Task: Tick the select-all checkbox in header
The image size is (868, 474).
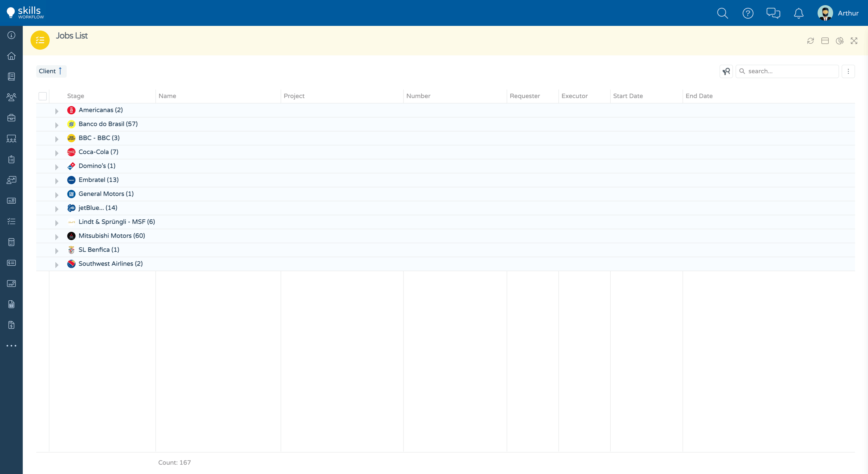Action: click(43, 96)
